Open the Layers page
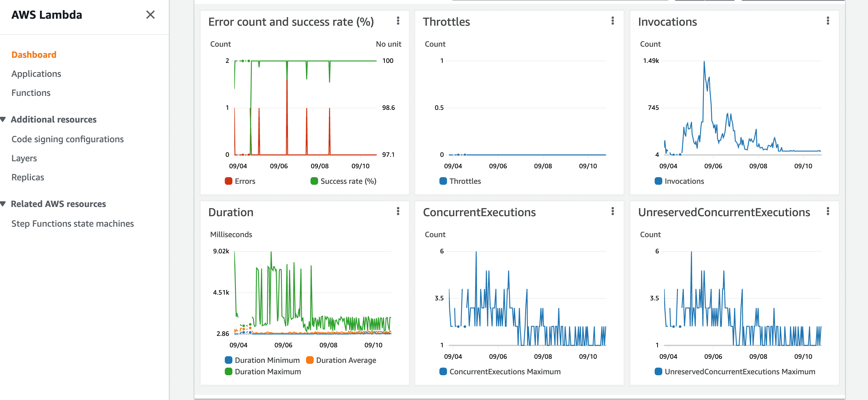 tap(24, 158)
